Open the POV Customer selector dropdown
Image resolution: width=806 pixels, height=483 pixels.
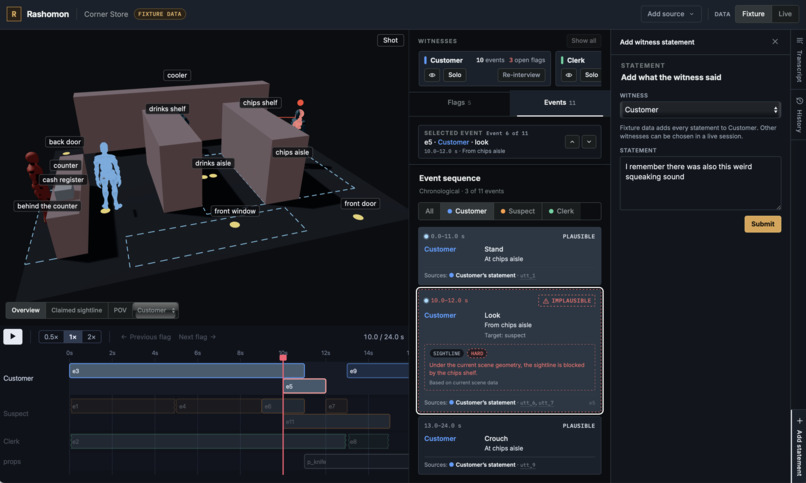pyautogui.click(x=156, y=310)
